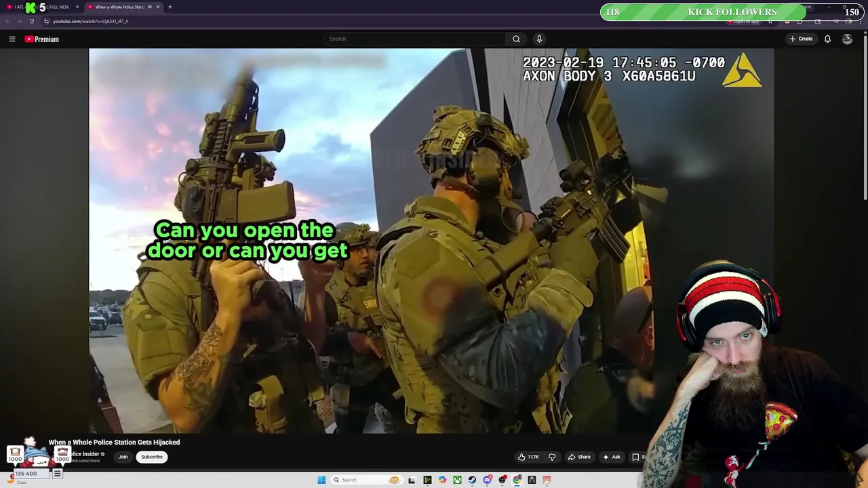This screenshot has width=868, height=488.
Task: Go forward in browser history
Action: pyautogui.click(x=20, y=21)
